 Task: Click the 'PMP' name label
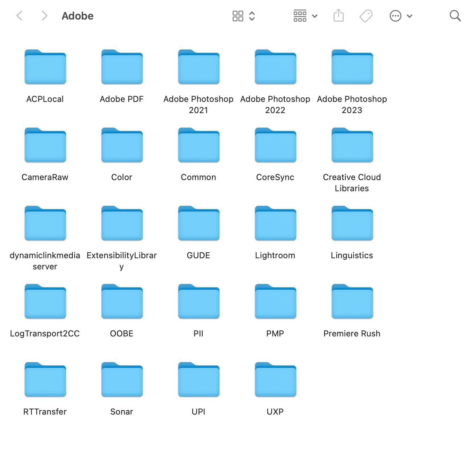(275, 334)
